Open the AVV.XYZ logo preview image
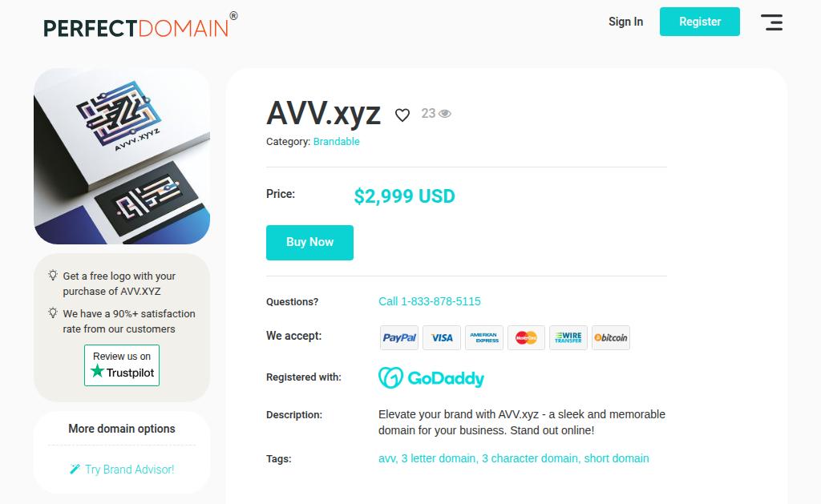The width and height of the screenshot is (821, 504). [x=122, y=156]
